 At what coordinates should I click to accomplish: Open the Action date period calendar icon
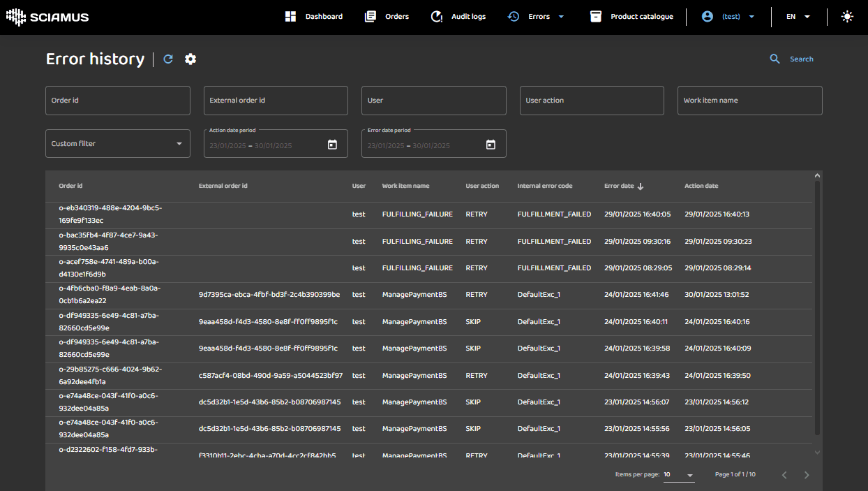tap(332, 145)
